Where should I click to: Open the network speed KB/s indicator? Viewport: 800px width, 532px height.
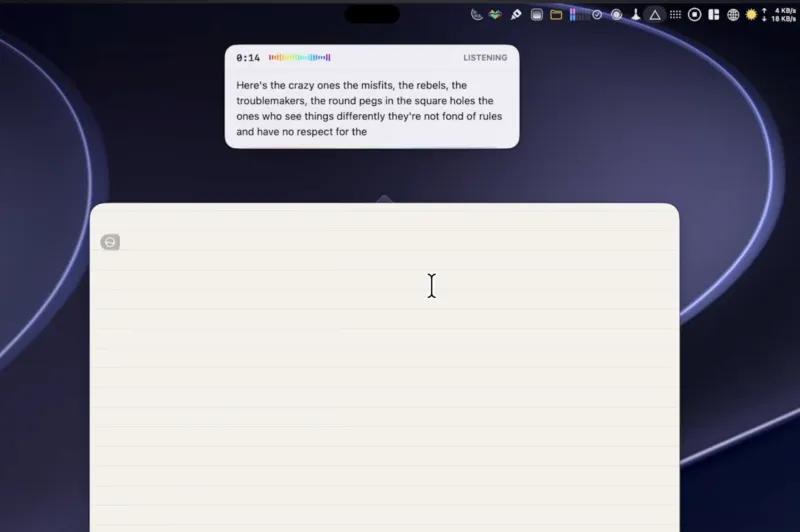coord(779,15)
